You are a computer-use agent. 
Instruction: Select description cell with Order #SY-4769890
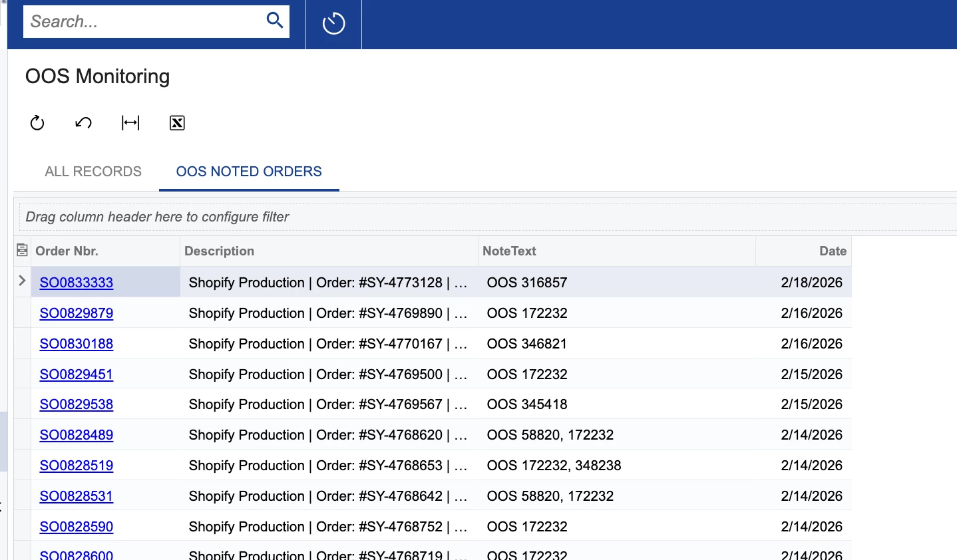(x=329, y=313)
